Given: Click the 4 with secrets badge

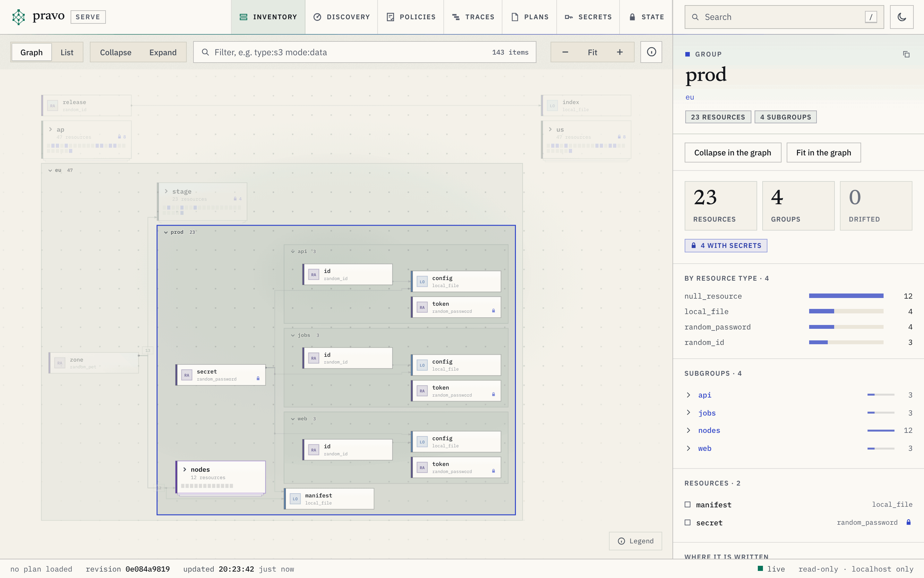Looking at the screenshot, I should tap(726, 245).
